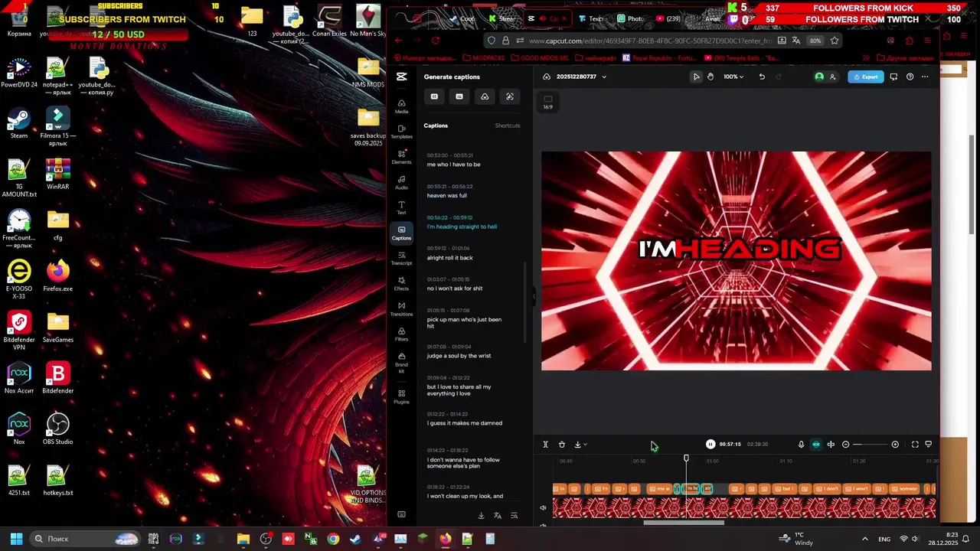Select the pointer select tool

click(x=696, y=77)
